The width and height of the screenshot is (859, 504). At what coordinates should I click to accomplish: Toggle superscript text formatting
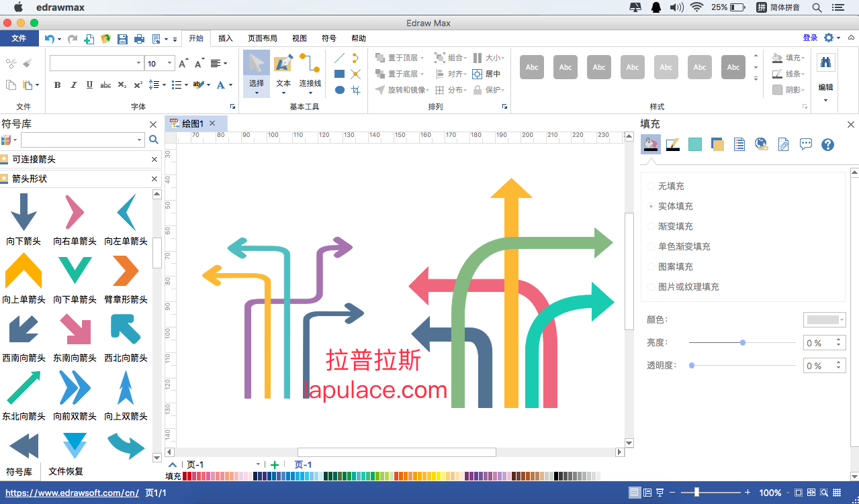pyautogui.click(x=138, y=85)
